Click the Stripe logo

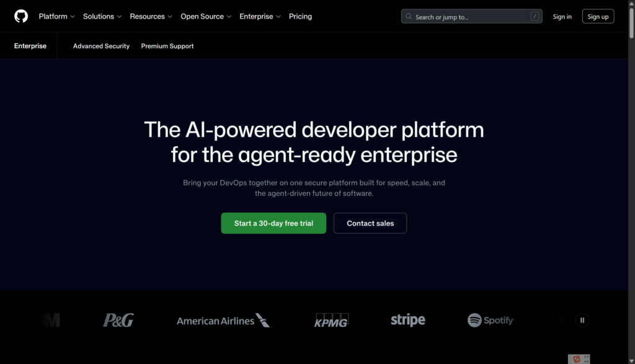407,321
